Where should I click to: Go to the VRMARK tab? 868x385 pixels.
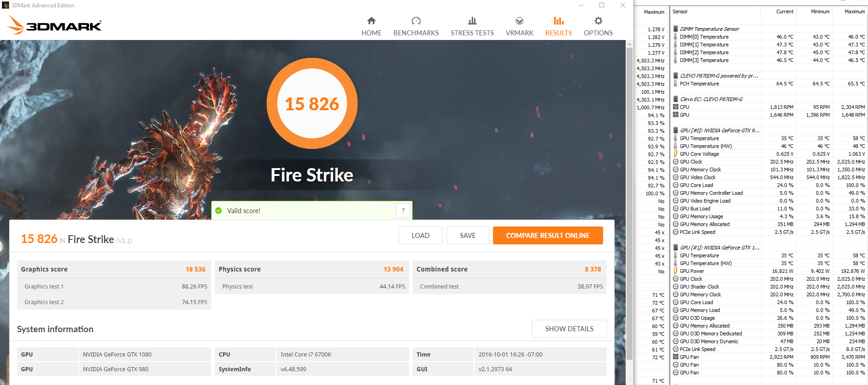pos(520,27)
